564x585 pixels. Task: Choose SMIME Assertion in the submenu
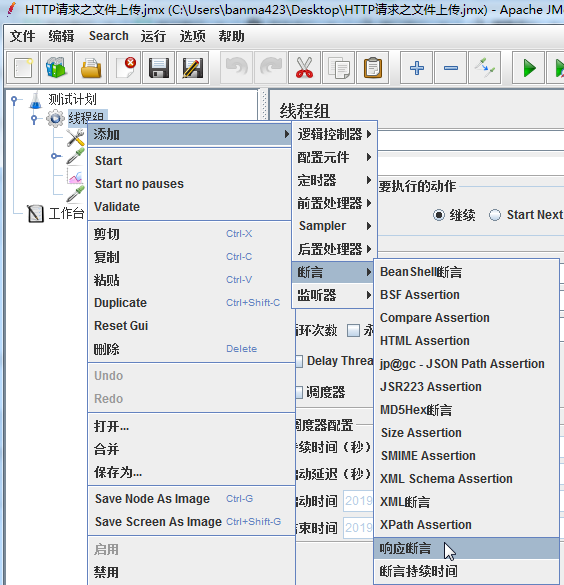[466, 456]
